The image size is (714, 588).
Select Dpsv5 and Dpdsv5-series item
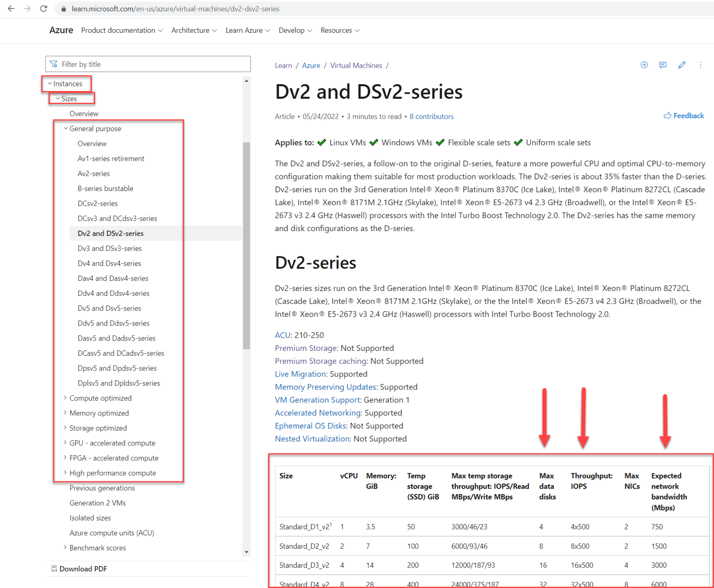point(117,368)
